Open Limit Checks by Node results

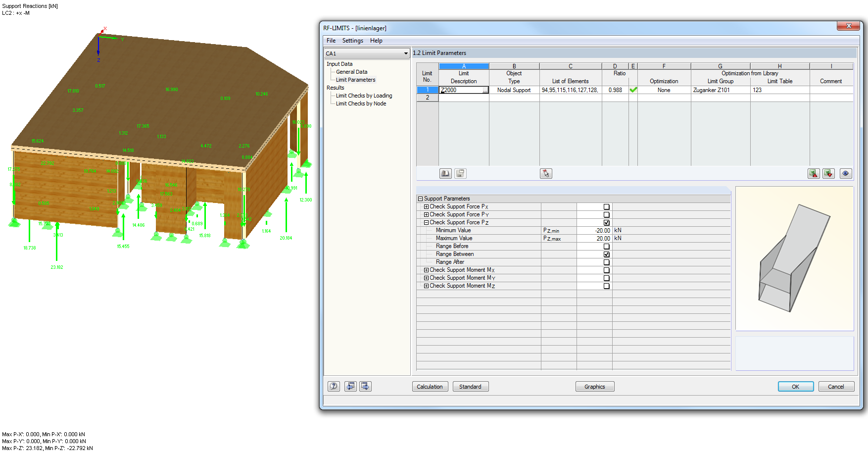click(361, 103)
